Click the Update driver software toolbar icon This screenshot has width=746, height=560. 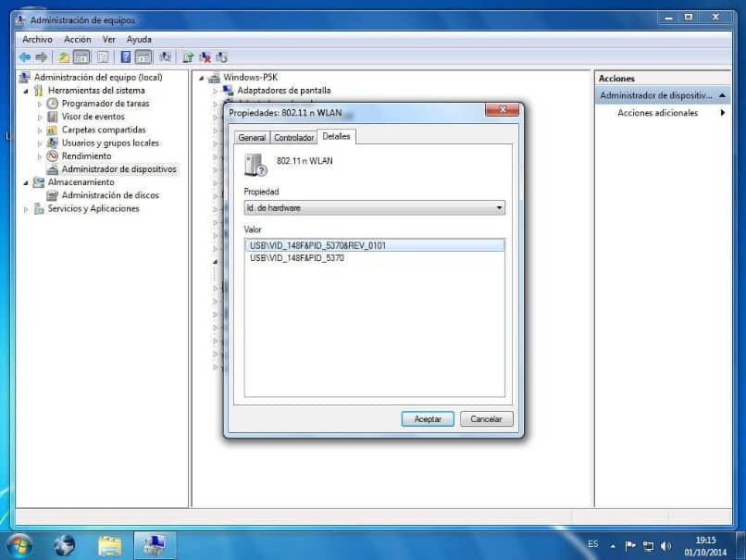pos(188,57)
